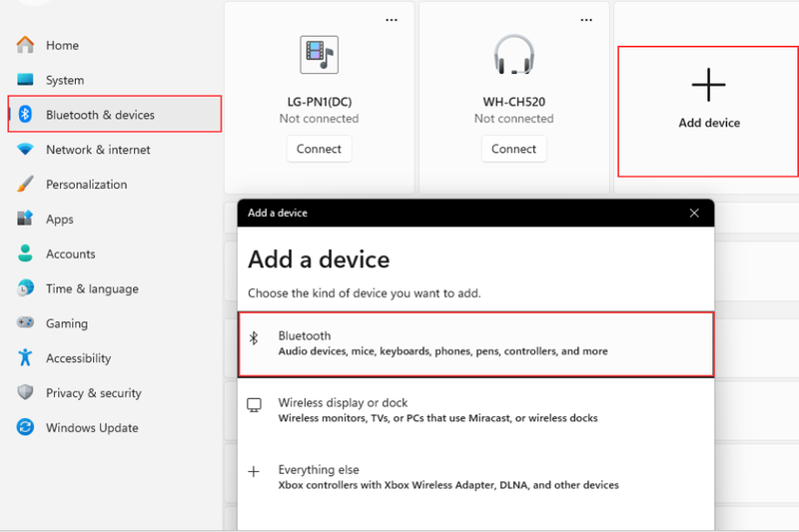The image size is (799, 532).
Task: Open more options for WH-CH520
Action: tap(586, 20)
